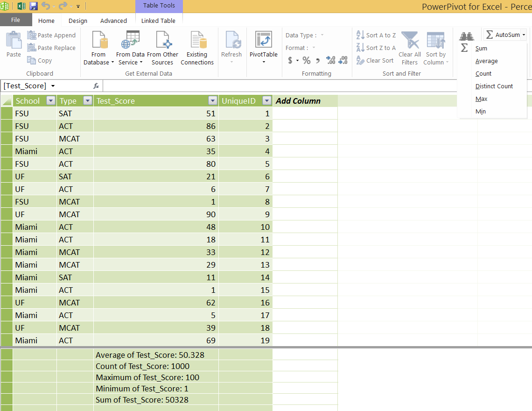Insert a PivotTable
Image resolution: width=532 pixels, height=411 pixels.
263,47
